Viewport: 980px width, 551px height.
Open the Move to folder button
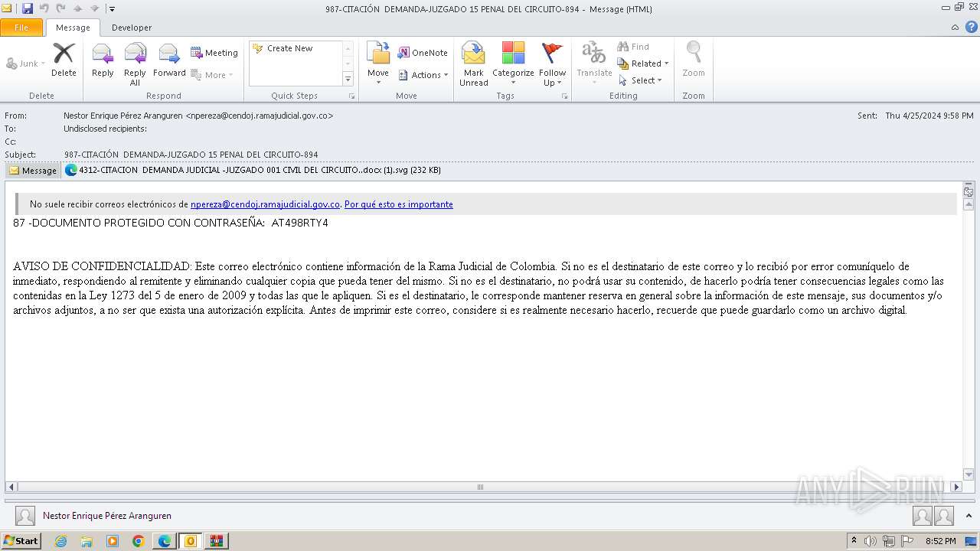coord(378,64)
